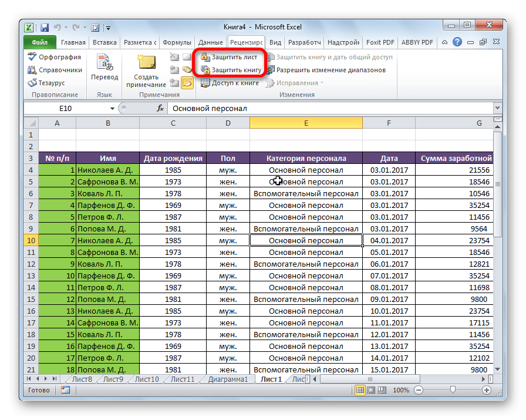
Task: Toggle show/hide comment icon
Action: [187, 57]
